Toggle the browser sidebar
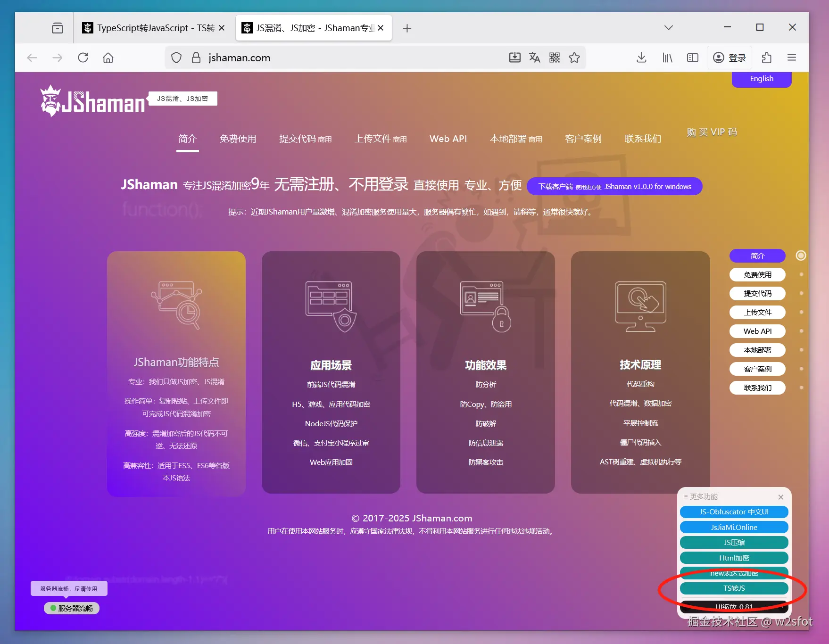 point(693,58)
